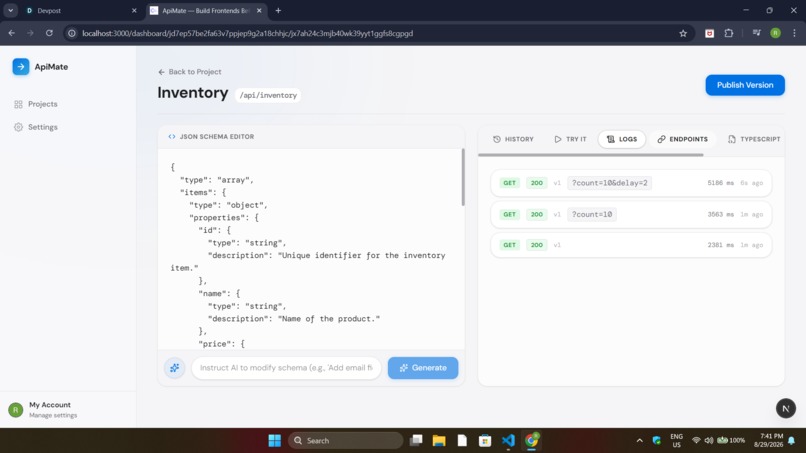Open the log entry with ?count=10&delay=2
The image size is (806, 453).
[x=631, y=183]
